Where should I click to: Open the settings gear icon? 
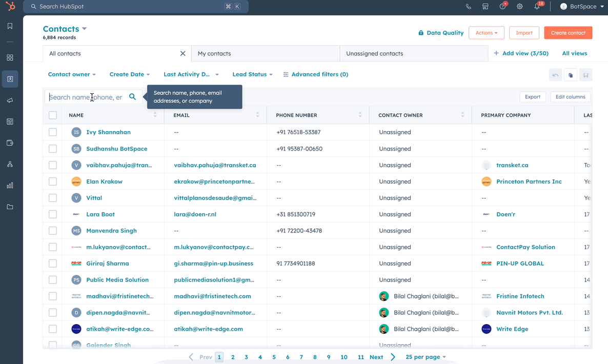pos(520,7)
